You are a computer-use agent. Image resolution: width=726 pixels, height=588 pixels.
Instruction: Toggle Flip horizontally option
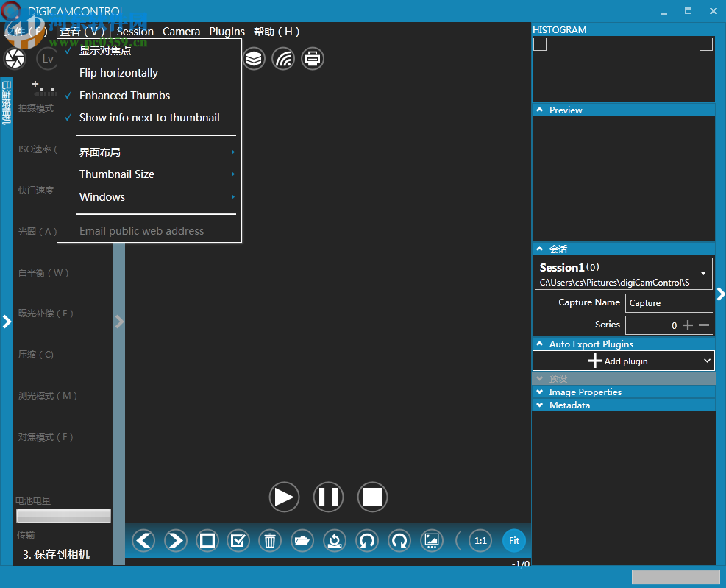coord(118,72)
